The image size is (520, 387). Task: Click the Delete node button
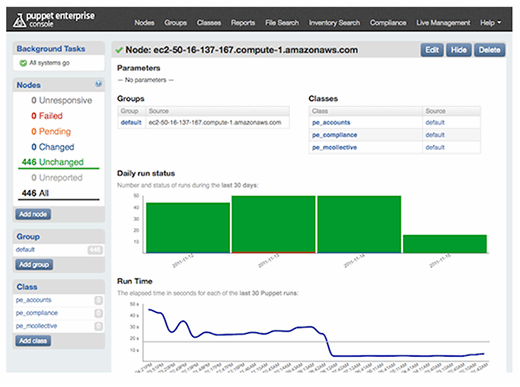pos(490,50)
